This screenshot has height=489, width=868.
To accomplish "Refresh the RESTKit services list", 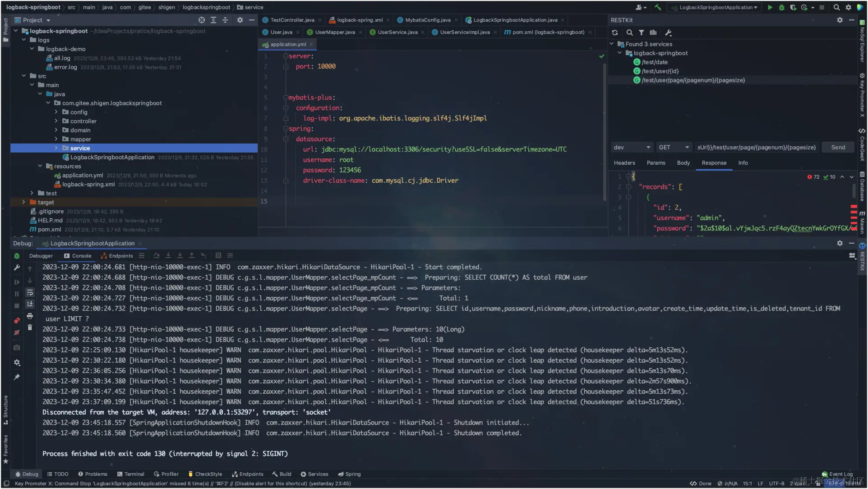I will point(615,32).
